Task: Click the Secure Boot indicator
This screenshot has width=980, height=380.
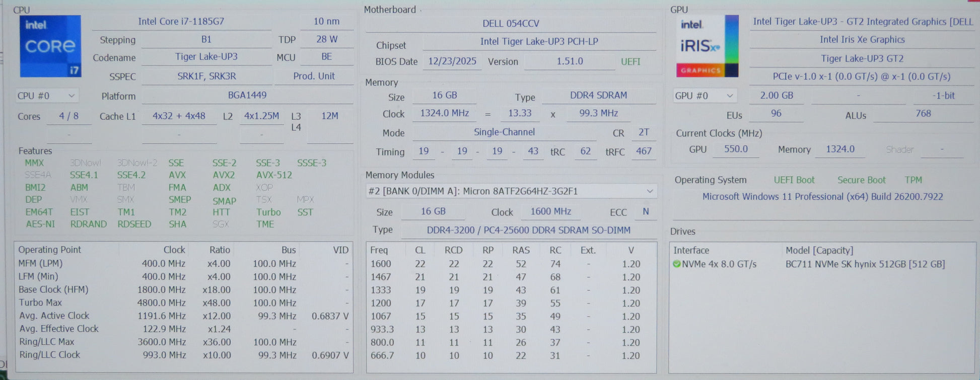Action: coord(861,180)
